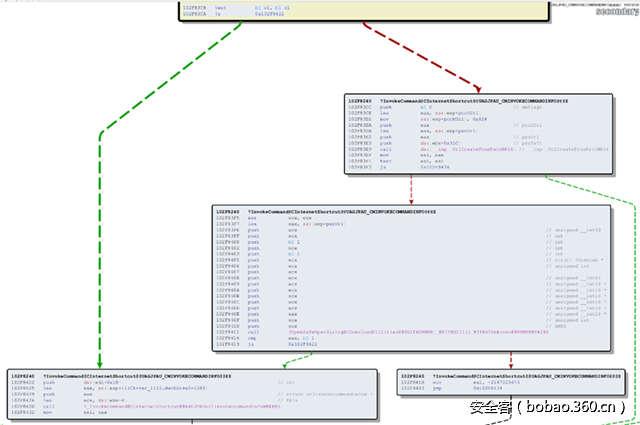Click 'js 0x102F8422' at address 102F8419
The image size is (640, 425).
coord(267,344)
